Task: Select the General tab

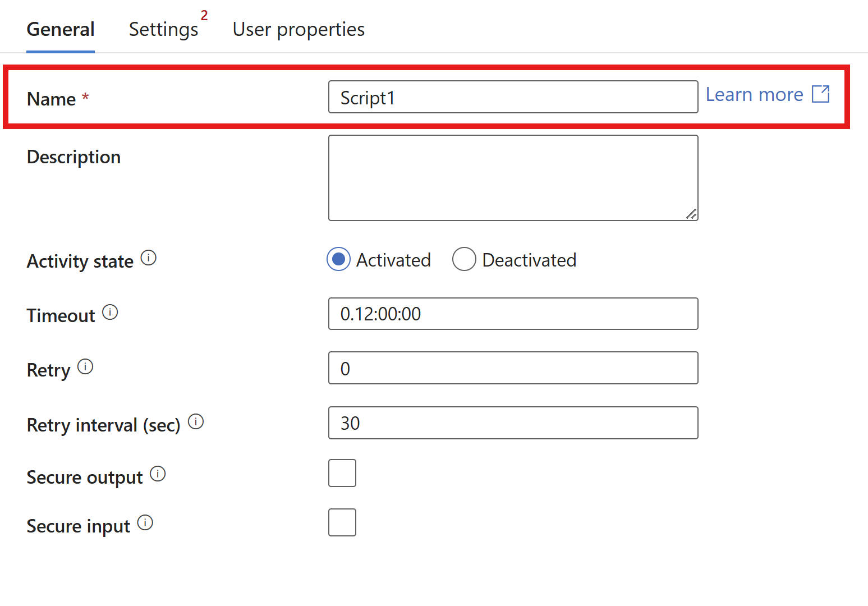Action: click(x=60, y=29)
